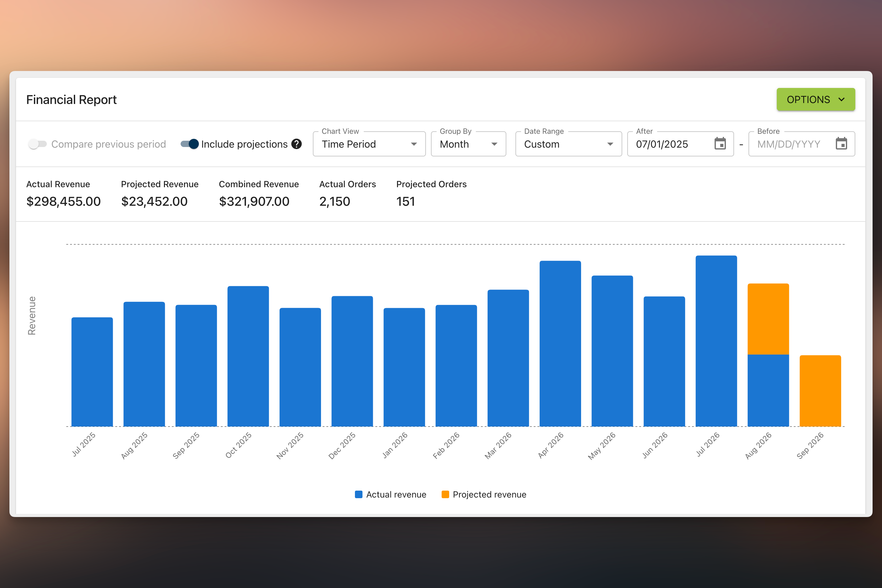Open the Before date calendar picker

[841, 144]
